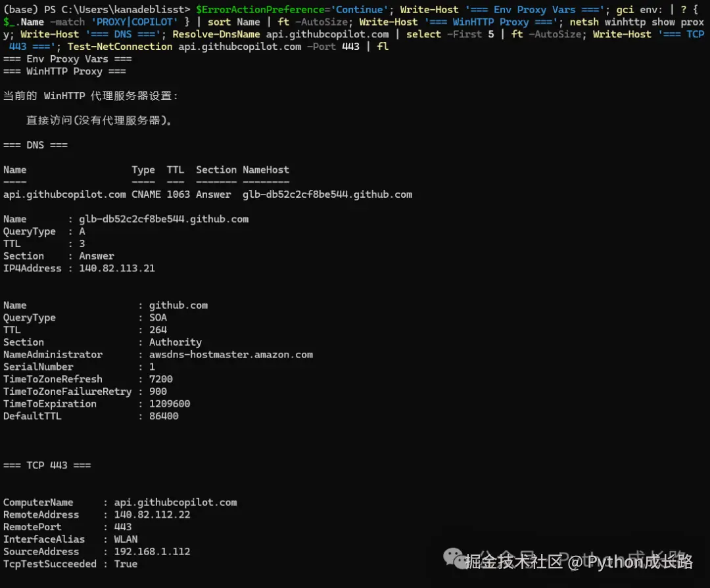Click the RemoteAddress value '140.82.112.22'
Screen dimensions: 710x588
click(x=152, y=514)
